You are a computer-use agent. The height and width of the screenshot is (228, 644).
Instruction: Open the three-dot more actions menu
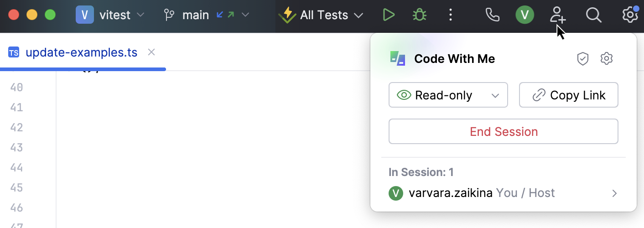[451, 15]
